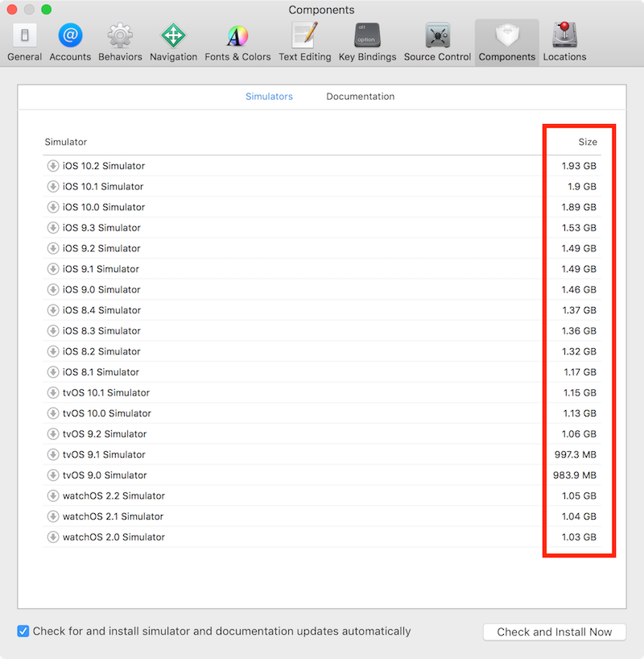Download the watchOS 2.0 Simulator
The width and height of the screenshot is (644, 659).
[x=53, y=537]
